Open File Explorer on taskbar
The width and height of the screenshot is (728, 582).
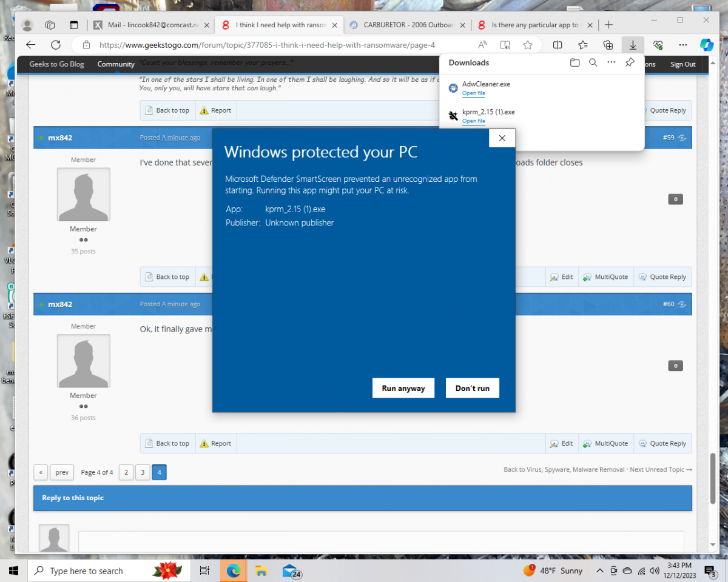(261, 570)
